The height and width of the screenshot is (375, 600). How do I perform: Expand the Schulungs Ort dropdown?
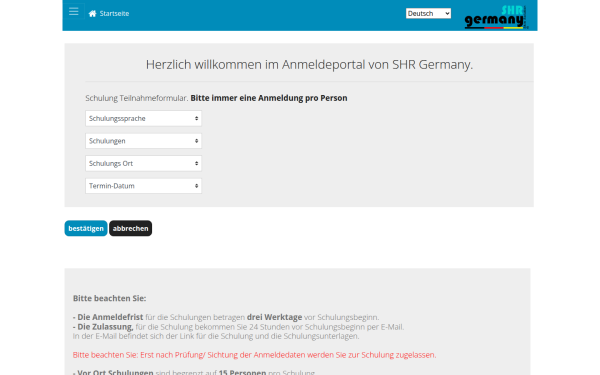tap(143, 163)
